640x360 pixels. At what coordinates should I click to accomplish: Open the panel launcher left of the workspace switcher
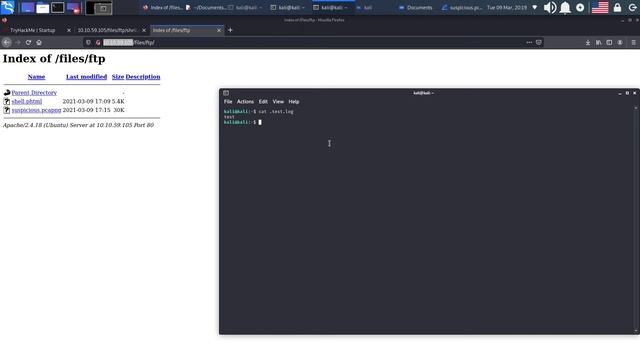73,7
